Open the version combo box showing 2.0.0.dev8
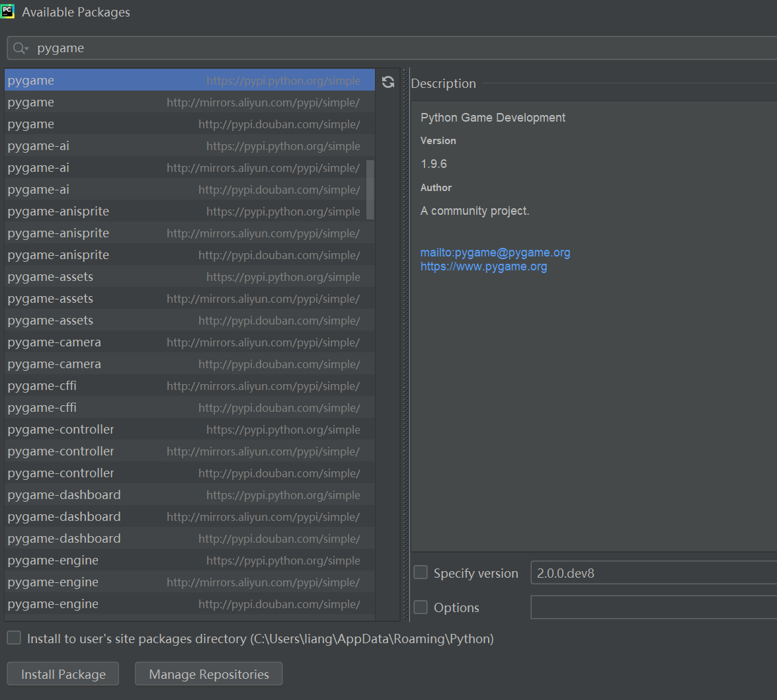Screen dimensions: 777x700 tap(653, 572)
